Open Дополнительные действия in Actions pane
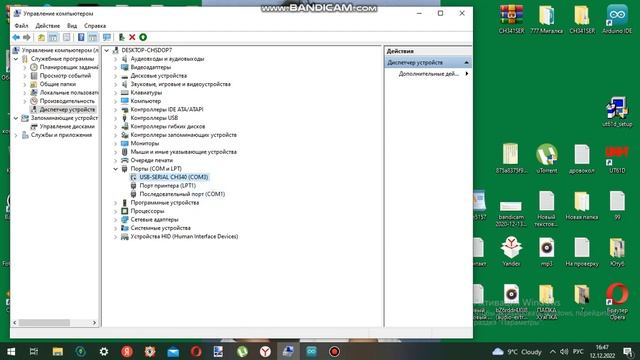This screenshot has width=640, height=360. [x=428, y=74]
